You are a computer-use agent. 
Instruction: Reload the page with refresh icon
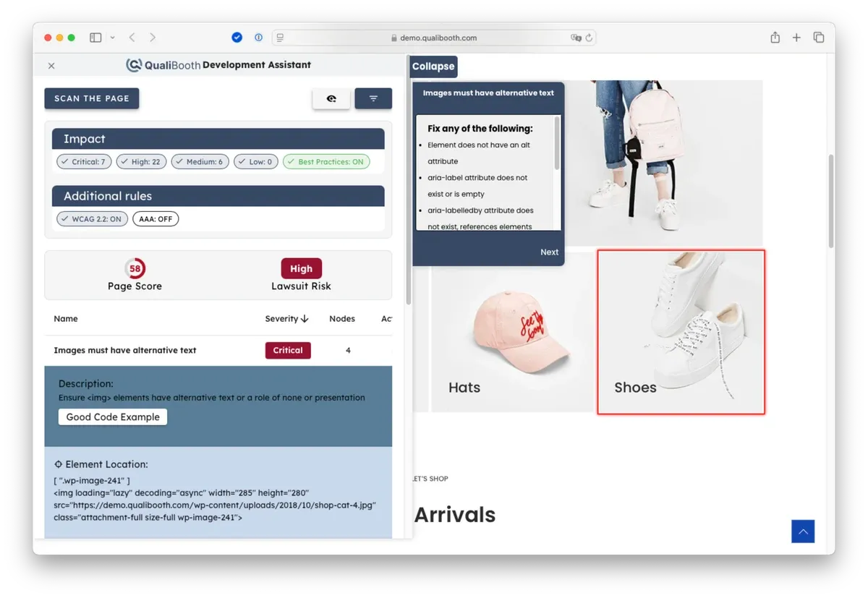(589, 38)
